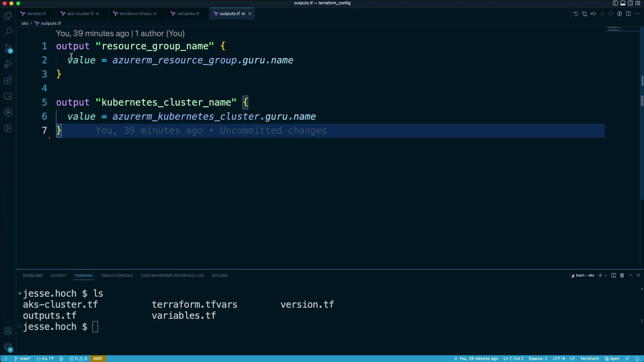Open the Extensions view icon
The height and width of the screenshot is (362, 644).
coord(8,80)
